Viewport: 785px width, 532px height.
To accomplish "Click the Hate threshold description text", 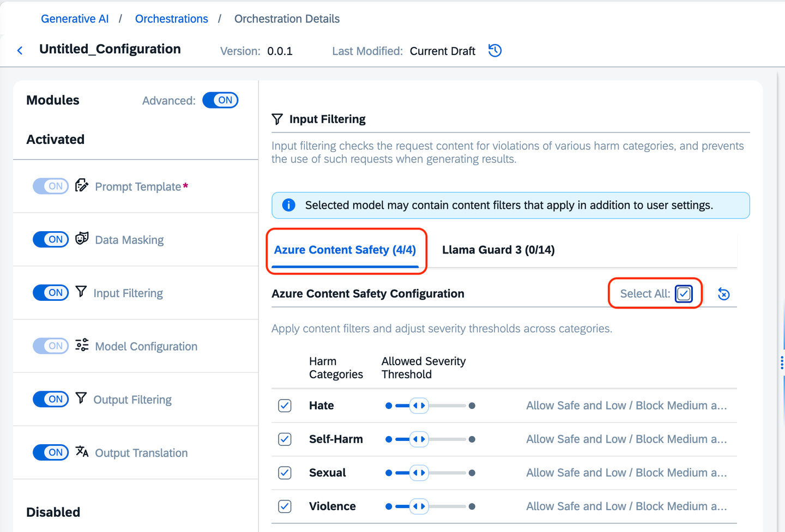I will [626, 406].
